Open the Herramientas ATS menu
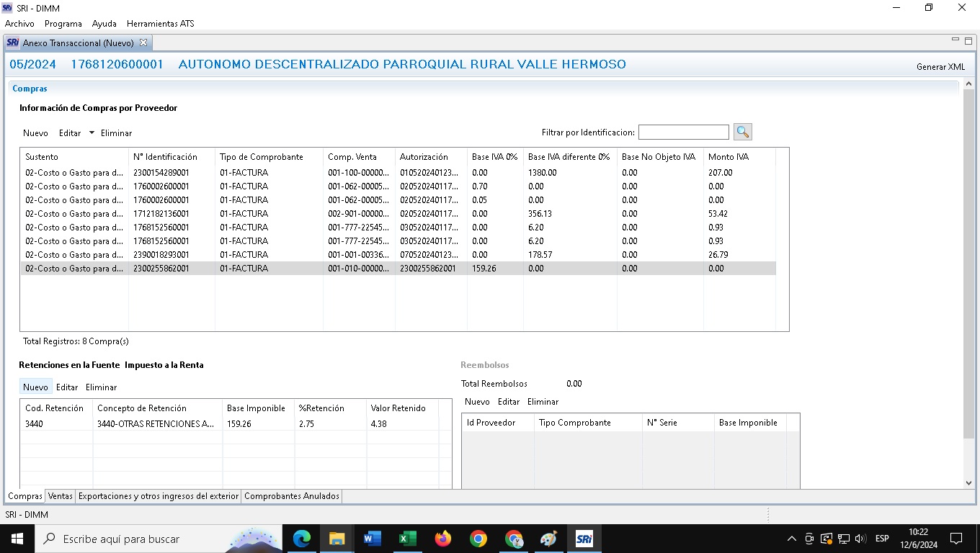The image size is (980, 553). point(160,24)
